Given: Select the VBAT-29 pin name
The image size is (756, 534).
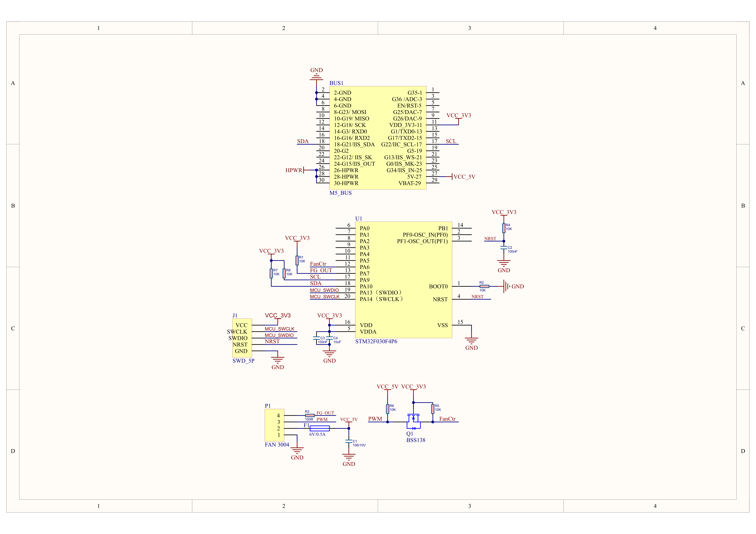Looking at the screenshot, I should click(410, 183).
